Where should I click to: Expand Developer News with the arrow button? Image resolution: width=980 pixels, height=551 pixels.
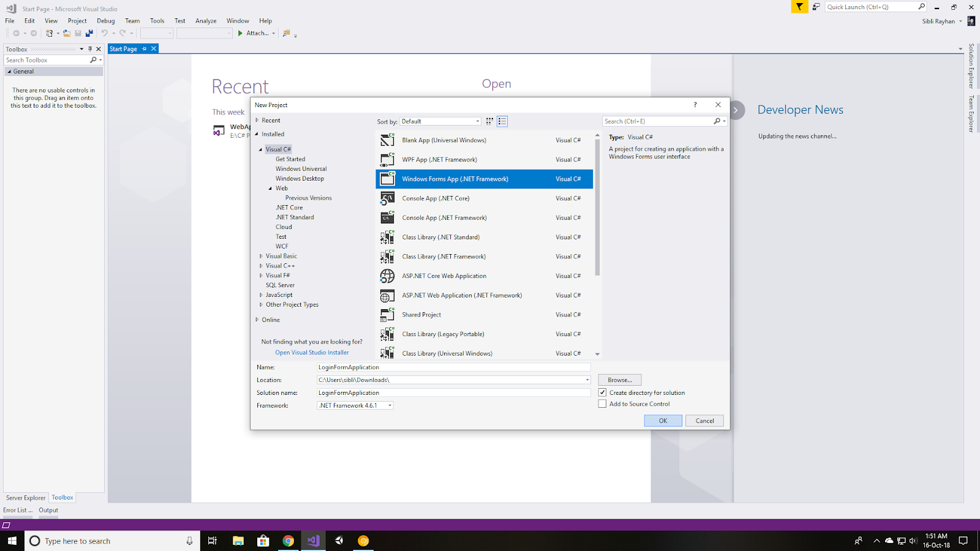click(x=736, y=110)
